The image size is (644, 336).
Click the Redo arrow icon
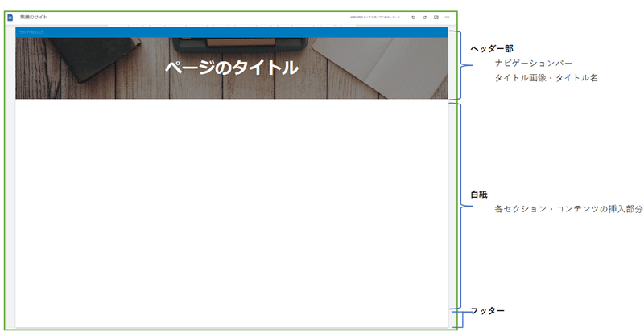pyautogui.click(x=425, y=18)
